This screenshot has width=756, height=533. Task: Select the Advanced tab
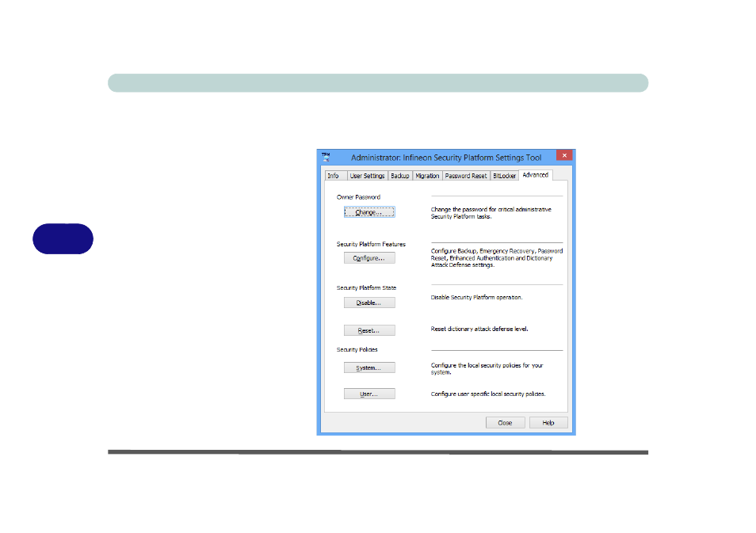click(536, 175)
